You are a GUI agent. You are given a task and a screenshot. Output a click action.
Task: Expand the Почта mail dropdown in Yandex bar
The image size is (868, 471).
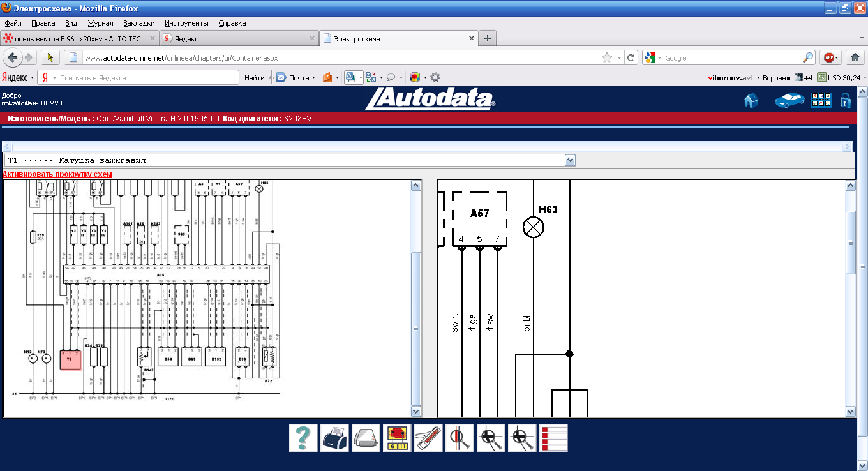pyautogui.click(x=313, y=78)
